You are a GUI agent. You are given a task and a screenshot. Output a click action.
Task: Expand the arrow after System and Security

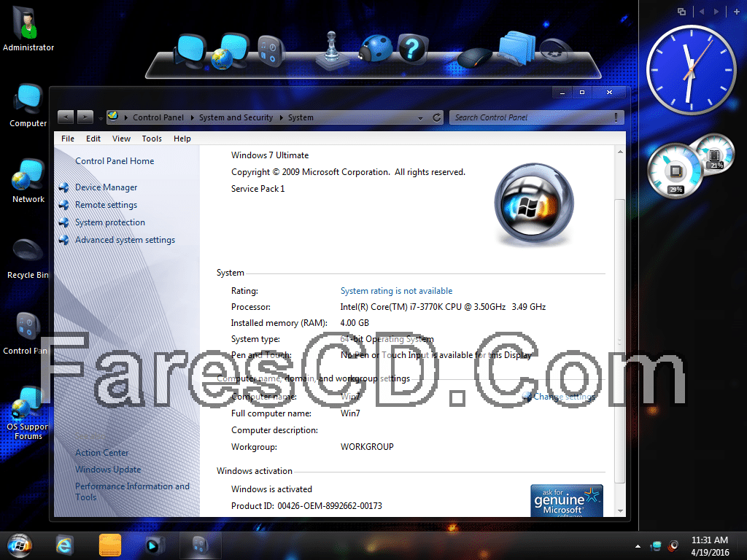click(x=281, y=117)
